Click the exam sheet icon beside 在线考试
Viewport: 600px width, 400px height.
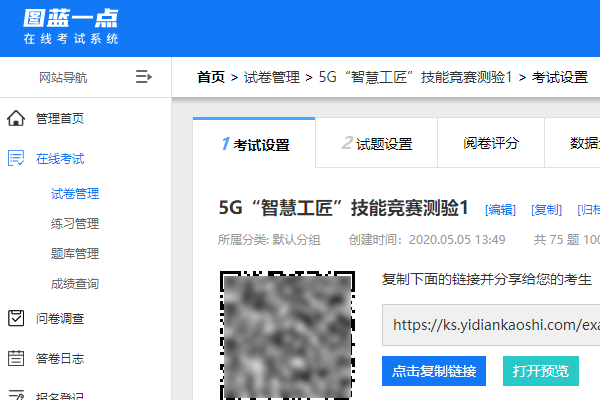16,158
